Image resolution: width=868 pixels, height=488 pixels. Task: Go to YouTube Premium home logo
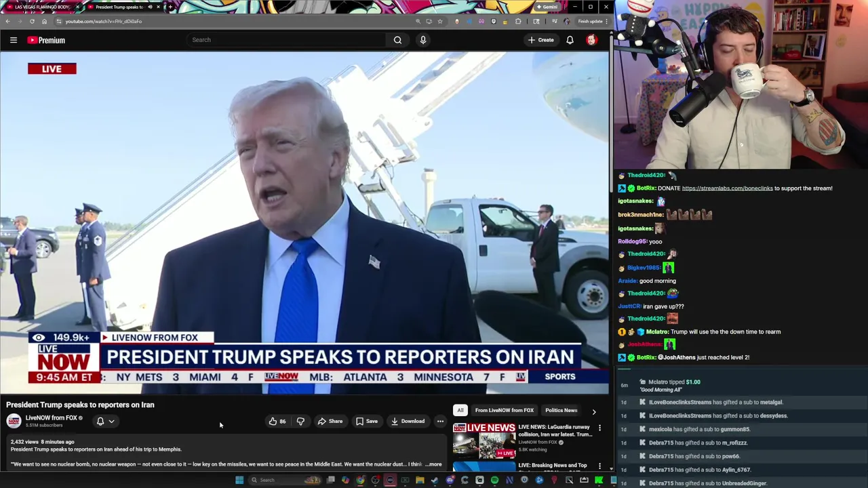point(46,40)
